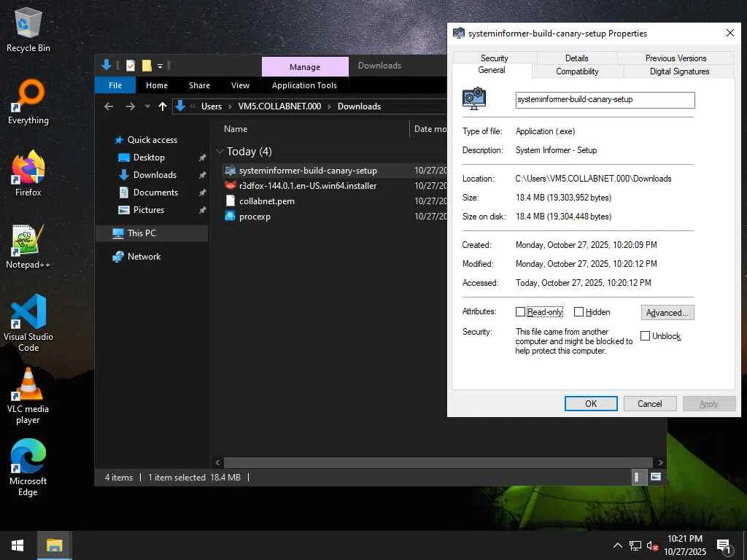Viewport: 747px width, 560px height.
Task: Switch to Digital Signatures tab
Action: [679, 71]
